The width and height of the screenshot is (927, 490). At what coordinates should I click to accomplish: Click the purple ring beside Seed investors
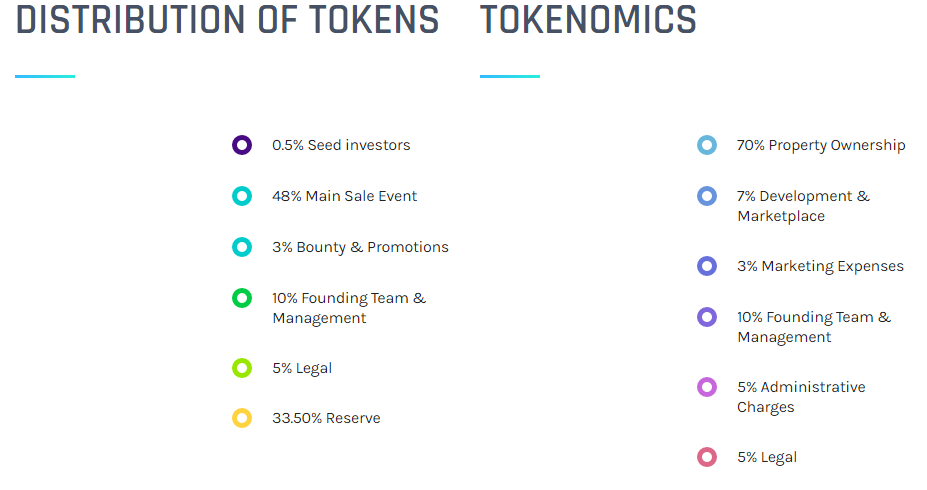[x=242, y=145]
